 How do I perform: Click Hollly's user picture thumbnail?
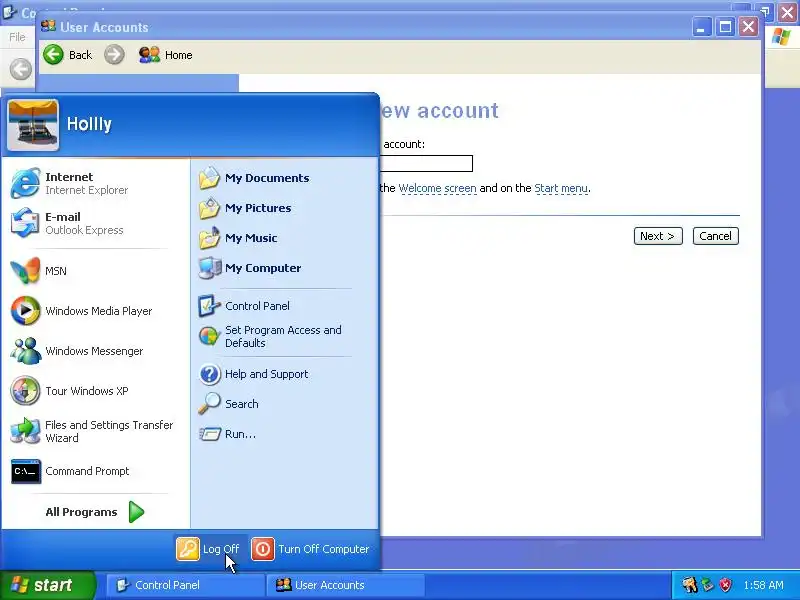tap(33, 125)
